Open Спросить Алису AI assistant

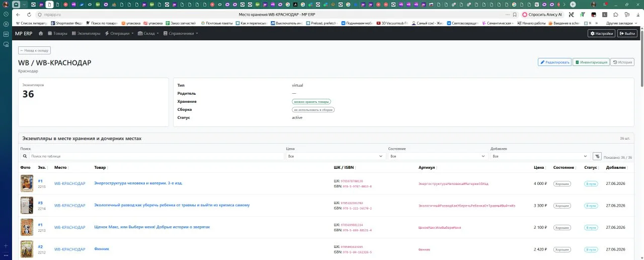point(542,15)
